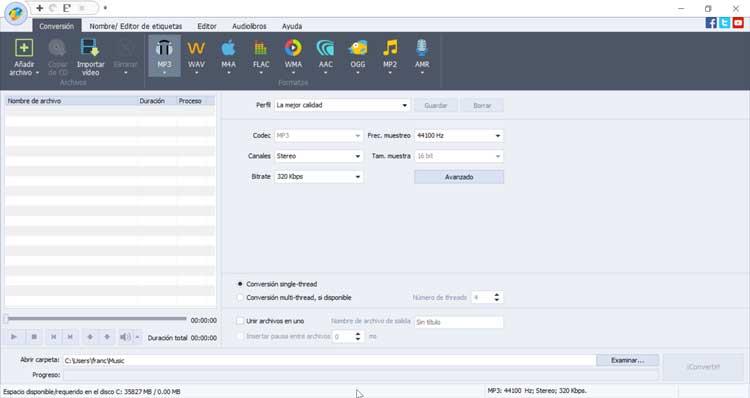Open the application logo menu button
The width and height of the screenshot is (750, 398).
(16, 13)
